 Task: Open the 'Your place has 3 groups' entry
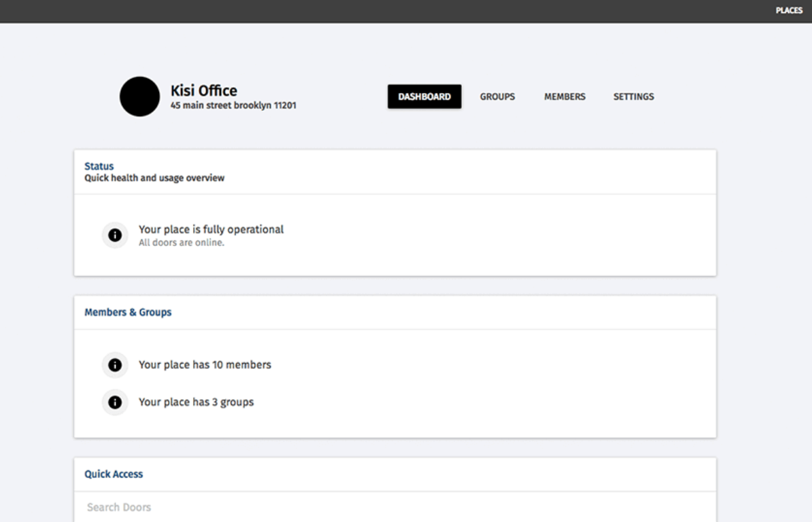196,402
